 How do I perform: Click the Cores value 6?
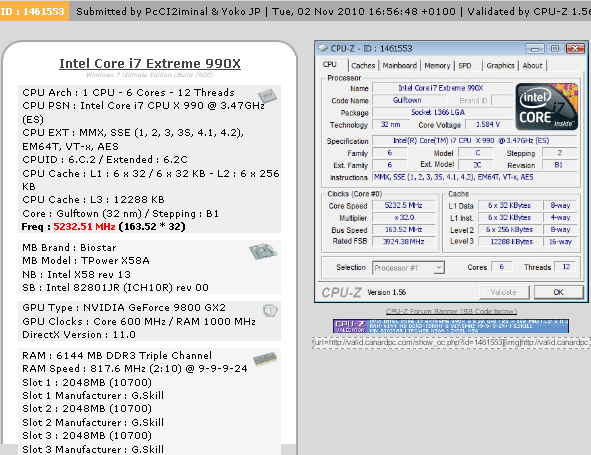502,267
